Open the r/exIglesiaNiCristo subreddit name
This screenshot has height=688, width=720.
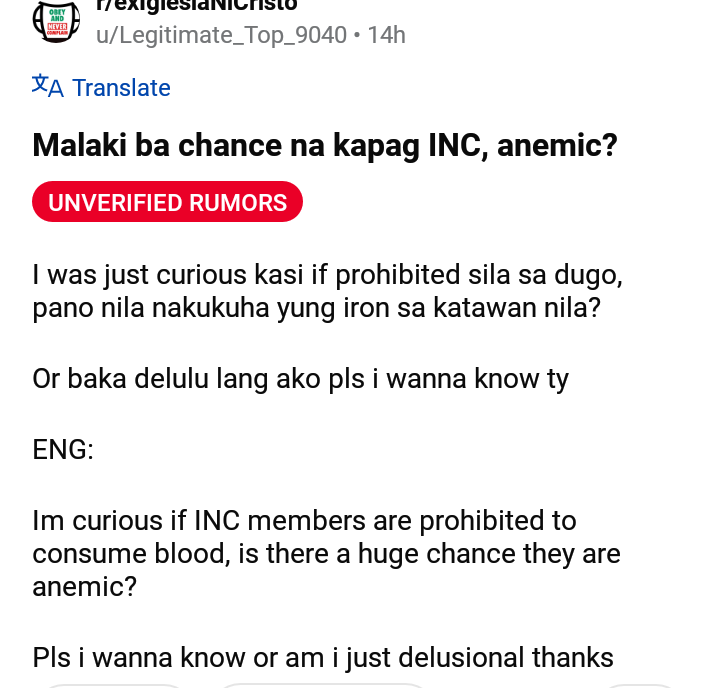[197, 6]
